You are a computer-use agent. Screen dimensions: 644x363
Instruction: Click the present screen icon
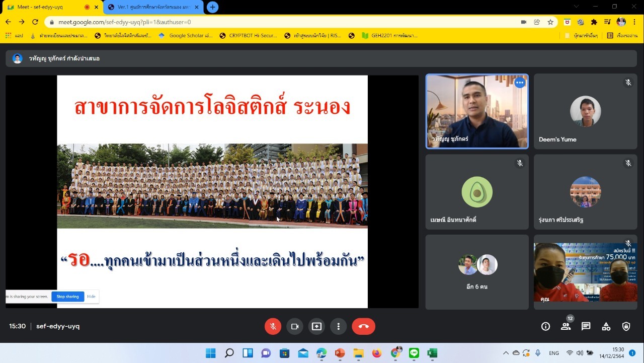pyautogui.click(x=316, y=326)
